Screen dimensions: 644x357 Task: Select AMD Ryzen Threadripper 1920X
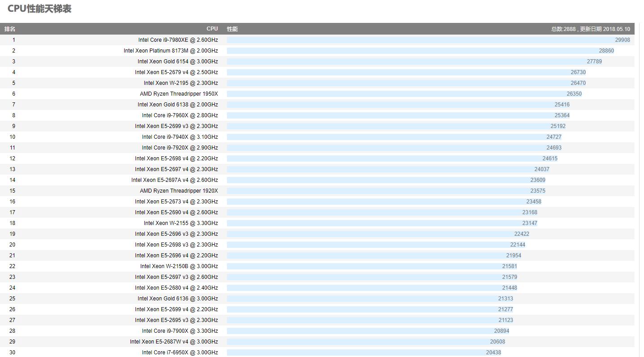pos(179,191)
